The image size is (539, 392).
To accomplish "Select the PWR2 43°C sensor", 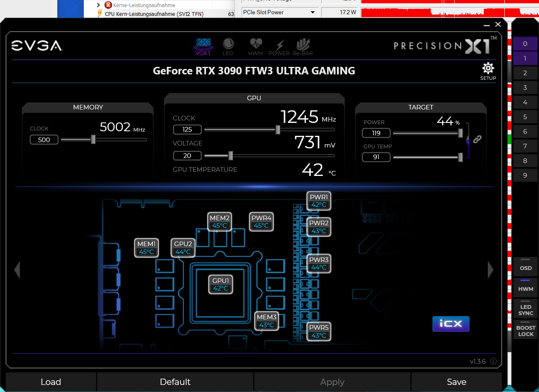I will [x=319, y=227].
